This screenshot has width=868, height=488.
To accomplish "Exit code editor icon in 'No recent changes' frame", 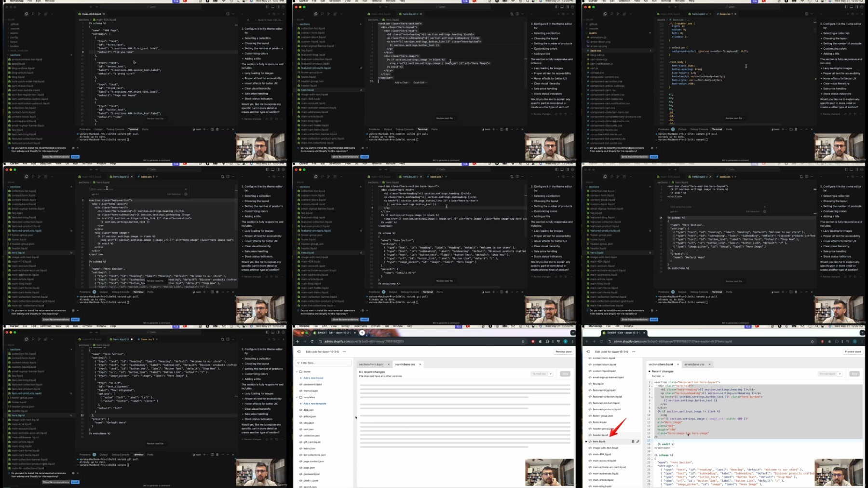I will [x=299, y=351].
